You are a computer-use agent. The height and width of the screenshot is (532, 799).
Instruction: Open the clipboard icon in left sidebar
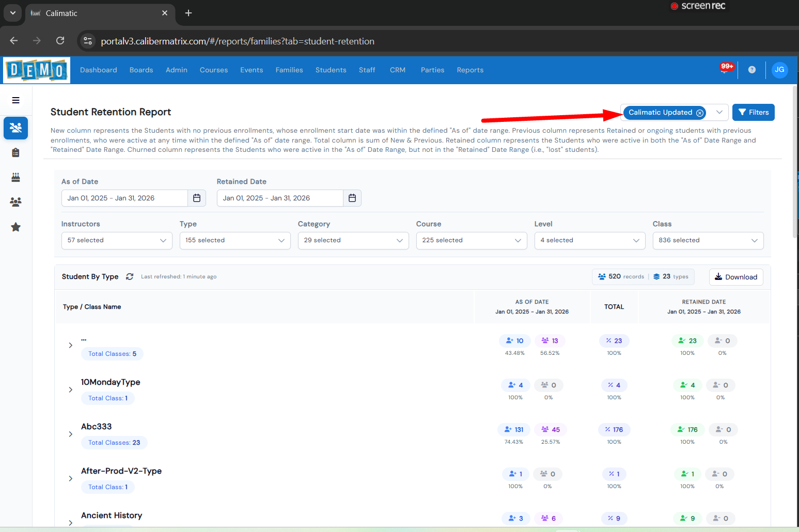tap(16, 152)
